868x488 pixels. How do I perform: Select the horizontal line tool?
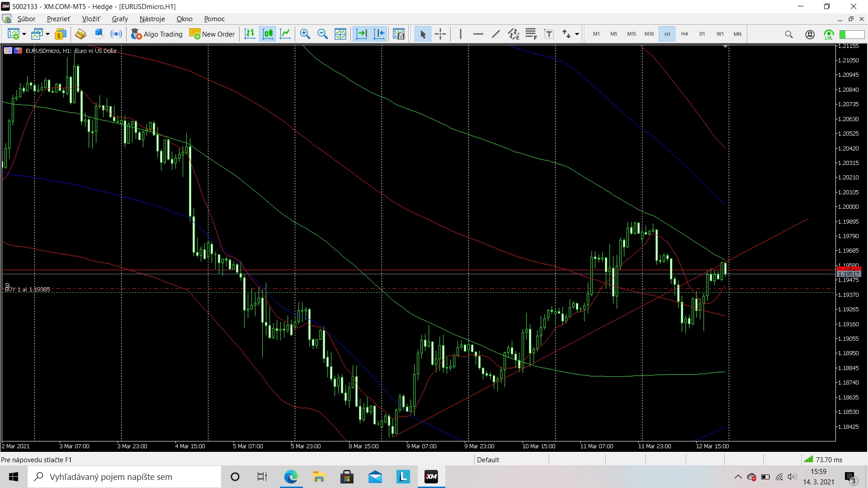(x=478, y=34)
